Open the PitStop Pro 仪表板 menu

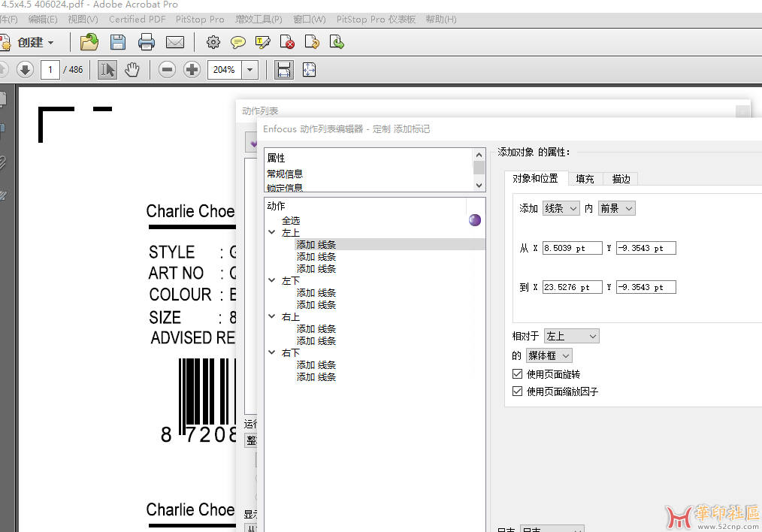(x=376, y=20)
